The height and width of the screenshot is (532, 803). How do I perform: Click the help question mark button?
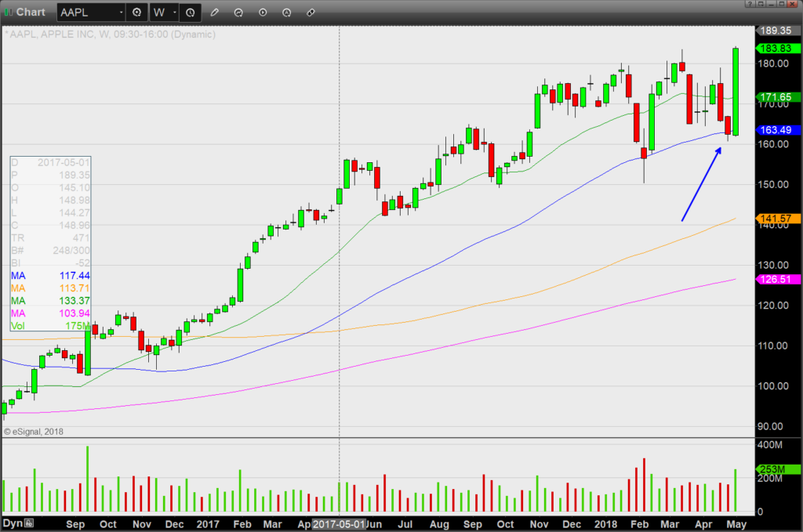pos(750,4)
